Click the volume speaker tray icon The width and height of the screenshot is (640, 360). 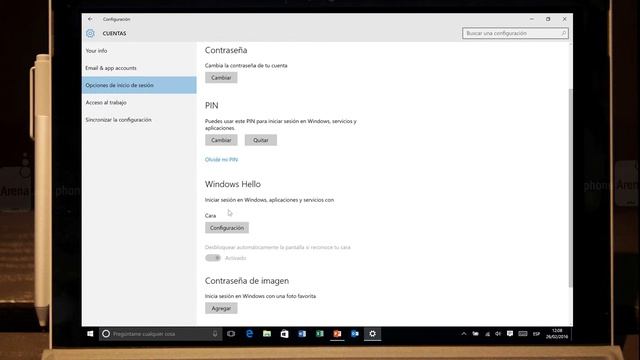(x=498, y=334)
